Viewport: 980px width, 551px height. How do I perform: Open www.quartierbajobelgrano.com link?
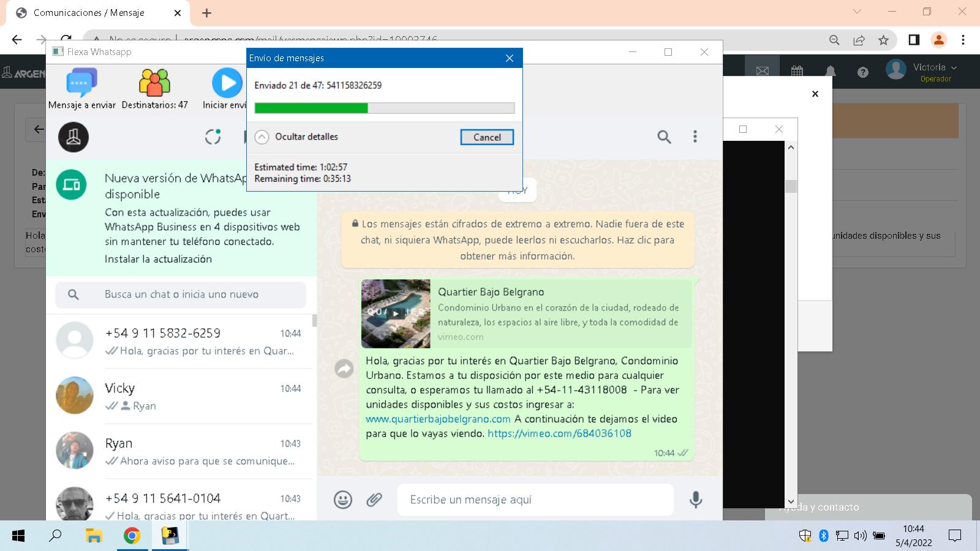click(438, 419)
